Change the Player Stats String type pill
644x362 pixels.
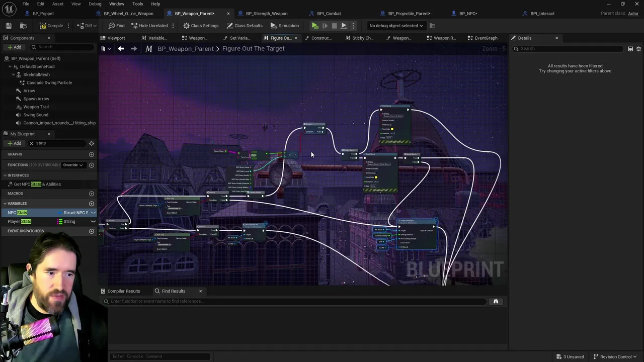pyautogui.click(x=67, y=222)
